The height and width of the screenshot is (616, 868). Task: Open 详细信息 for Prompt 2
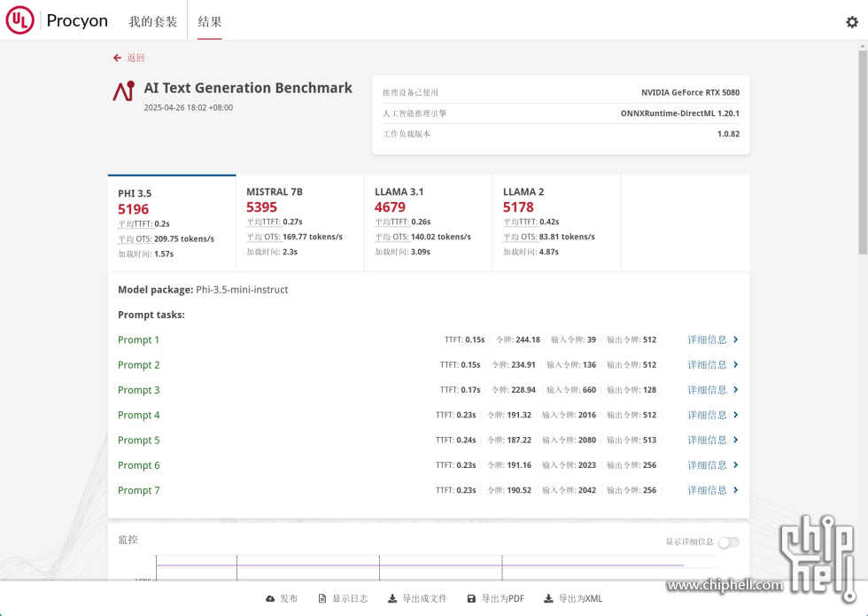point(707,364)
